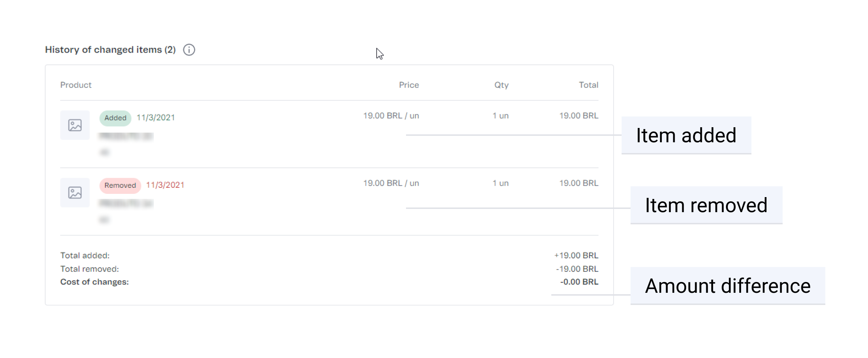868x358 pixels.
Task: Click the added product image placeholder
Action: point(75,125)
